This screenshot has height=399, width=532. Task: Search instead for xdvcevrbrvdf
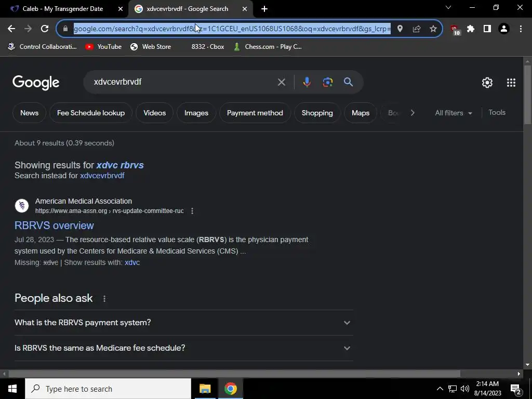(102, 176)
